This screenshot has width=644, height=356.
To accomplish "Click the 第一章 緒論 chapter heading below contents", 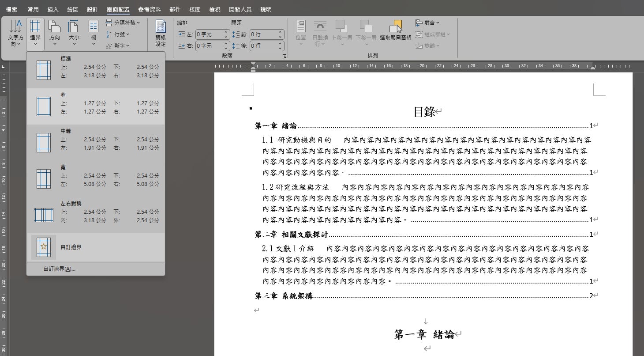I will 424,334.
